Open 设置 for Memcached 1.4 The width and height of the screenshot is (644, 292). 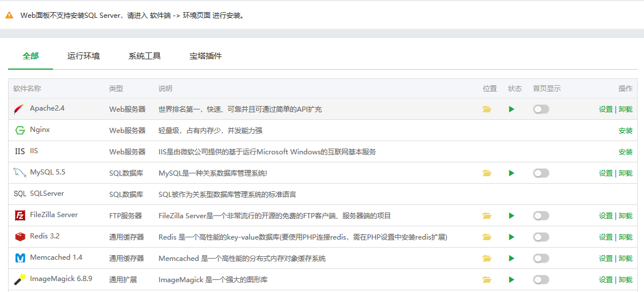[x=605, y=259]
